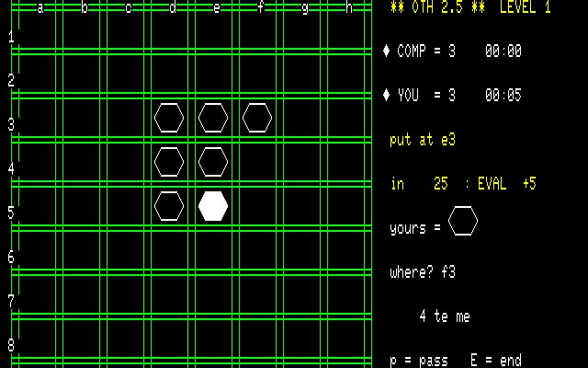Click the hollow hexagon piece at d4
Screen dimensions: 588x368
[x=169, y=162]
